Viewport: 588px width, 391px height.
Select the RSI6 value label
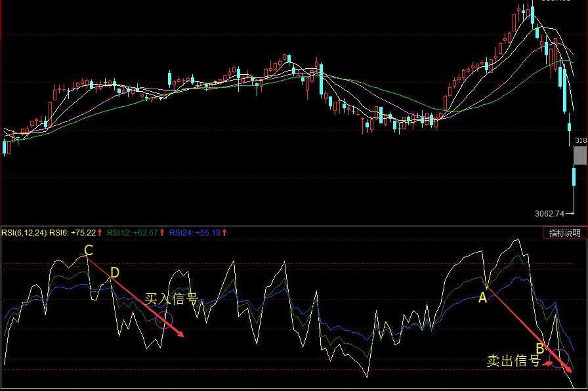pyautogui.click(x=72, y=233)
